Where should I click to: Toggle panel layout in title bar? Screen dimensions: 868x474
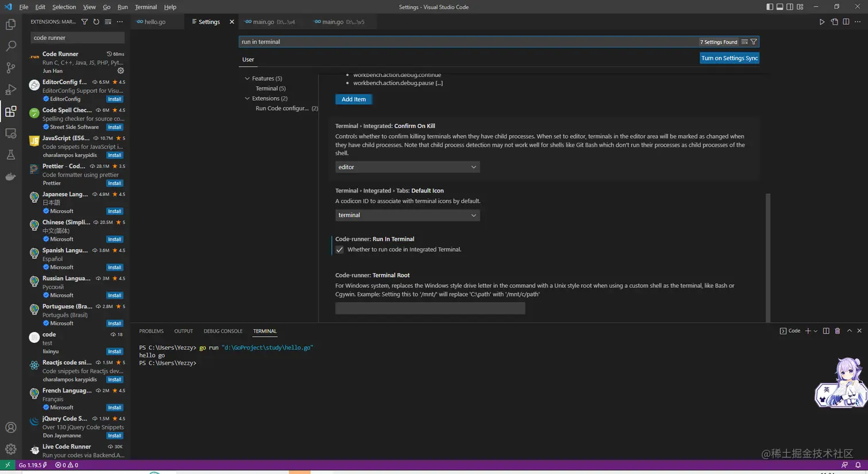click(780, 7)
